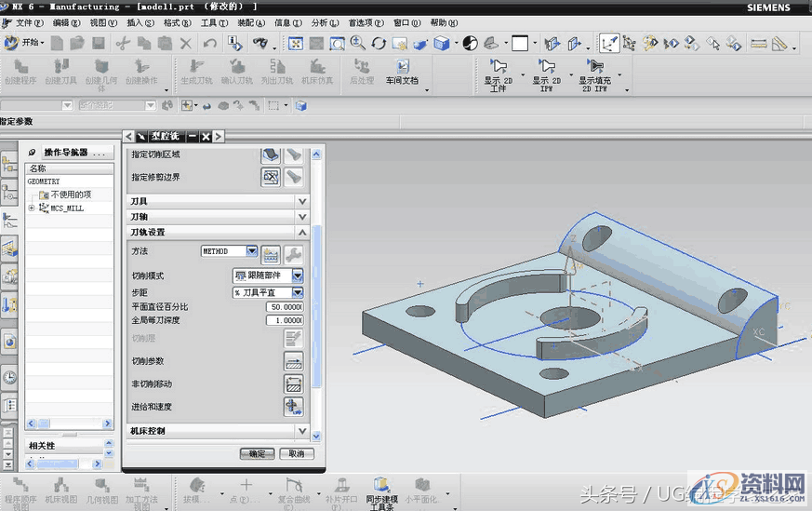812x511 pixels.
Task: Click the 指定修剪边界 select boundary icon
Action: point(271,176)
